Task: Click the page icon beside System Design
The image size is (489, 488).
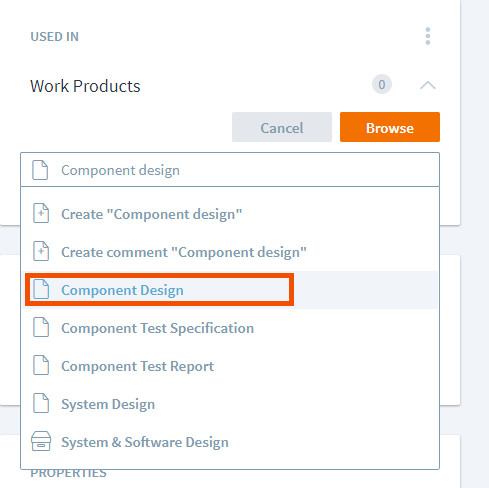Action: pos(41,403)
